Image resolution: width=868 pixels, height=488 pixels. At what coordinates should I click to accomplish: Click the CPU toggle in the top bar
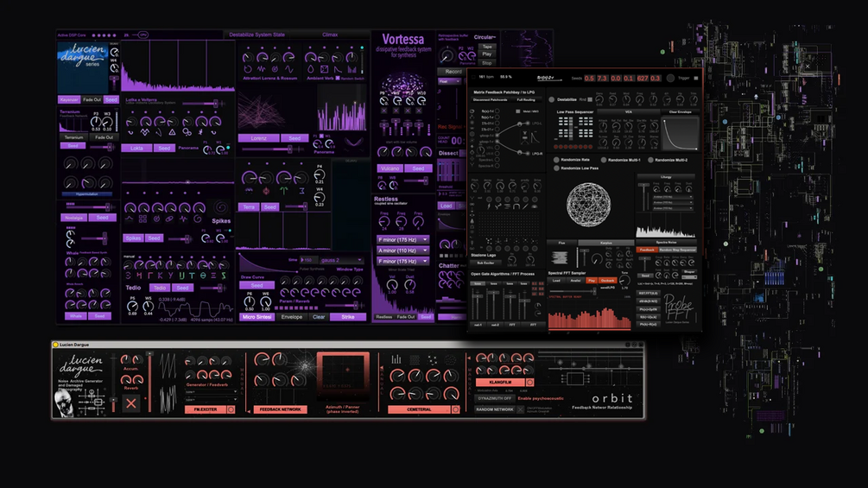[x=143, y=35]
